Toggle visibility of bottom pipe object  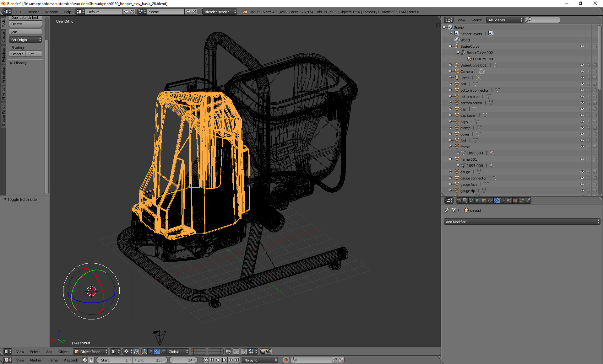click(x=582, y=97)
